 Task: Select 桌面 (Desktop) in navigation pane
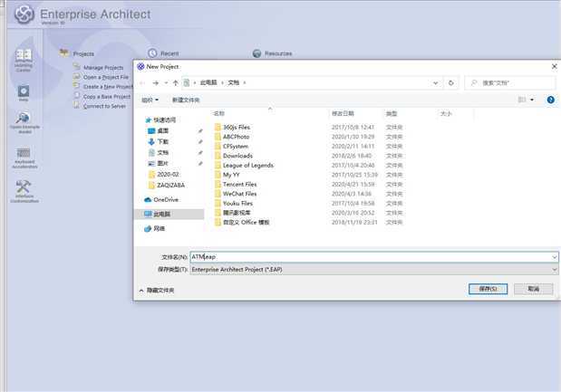tap(163, 130)
